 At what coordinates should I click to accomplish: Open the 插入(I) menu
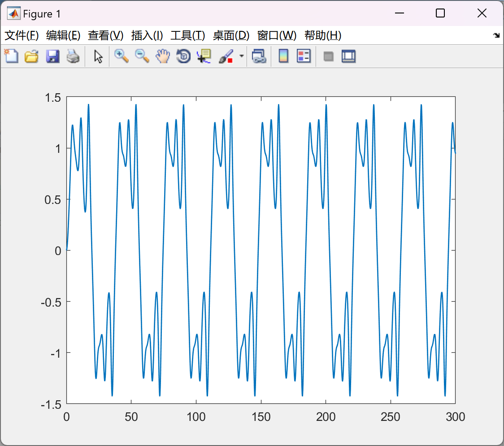click(147, 35)
